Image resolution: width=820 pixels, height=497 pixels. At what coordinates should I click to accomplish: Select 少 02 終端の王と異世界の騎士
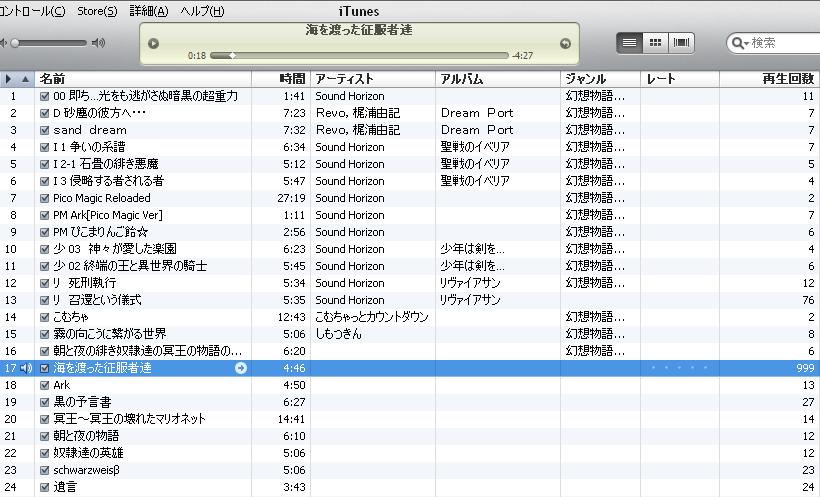(x=130, y=266)
